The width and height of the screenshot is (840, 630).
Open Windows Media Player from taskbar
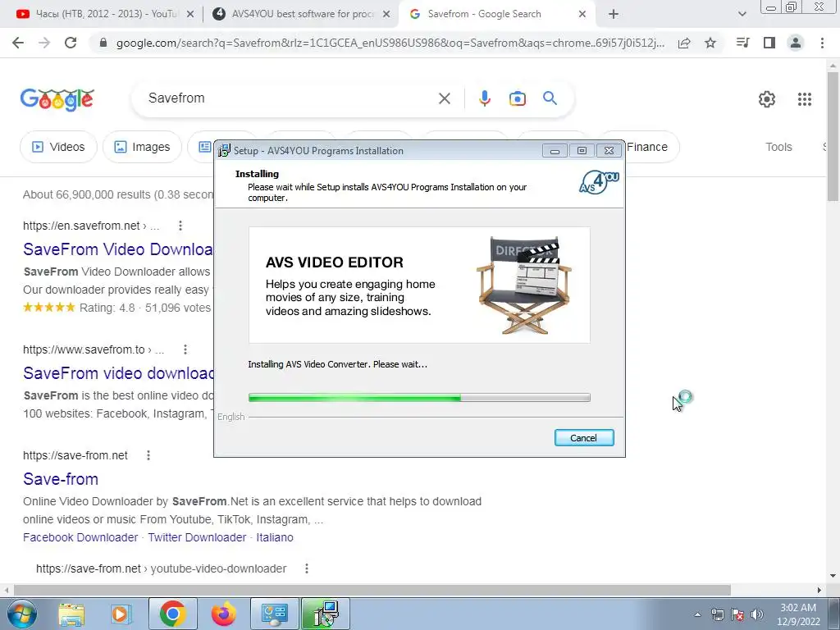tap(121, 614)
